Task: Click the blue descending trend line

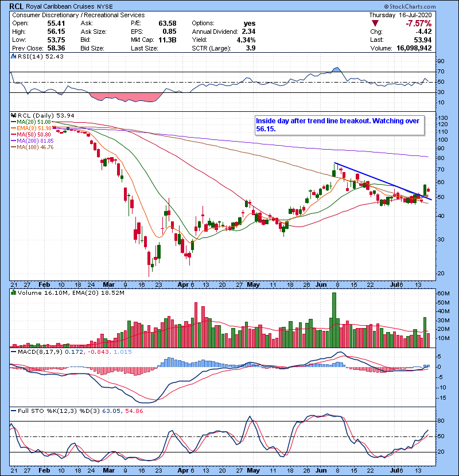Action: pyautogui.click(x=383, y=181)
